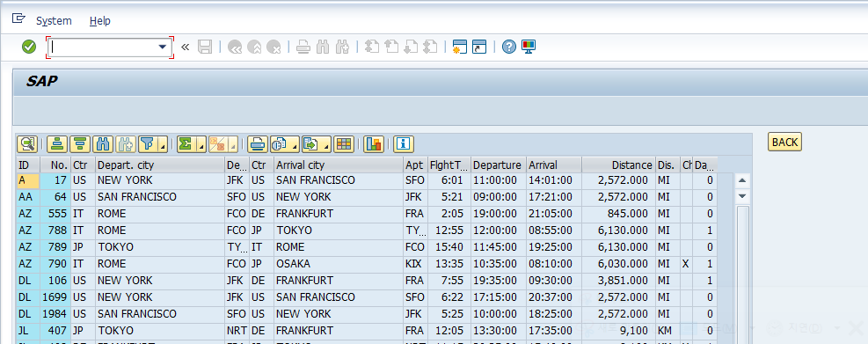Viewport: 868px width, 344px height.
Task: Click the 'FlghtT…' flight time column header
Action: 449,165
